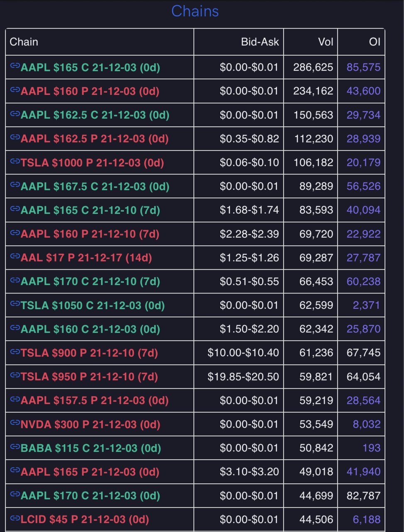This screenshot has width=404, height=532.
Task: Click link icon beside NVDA $300 P 21-12-03
Action: tap(15, 423)
